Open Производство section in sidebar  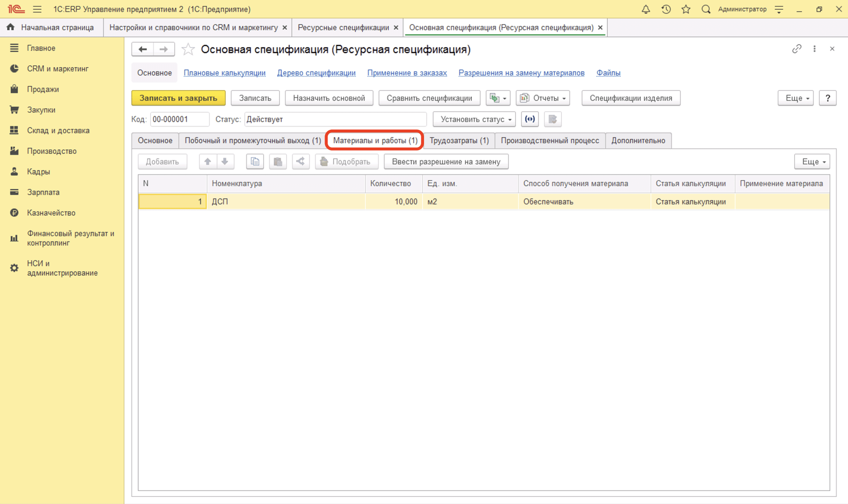pos(52,151)
